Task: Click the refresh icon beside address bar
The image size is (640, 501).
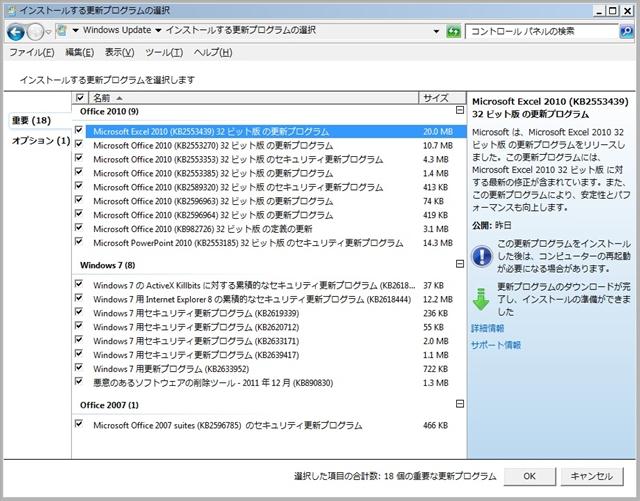Action: point(453,31)
